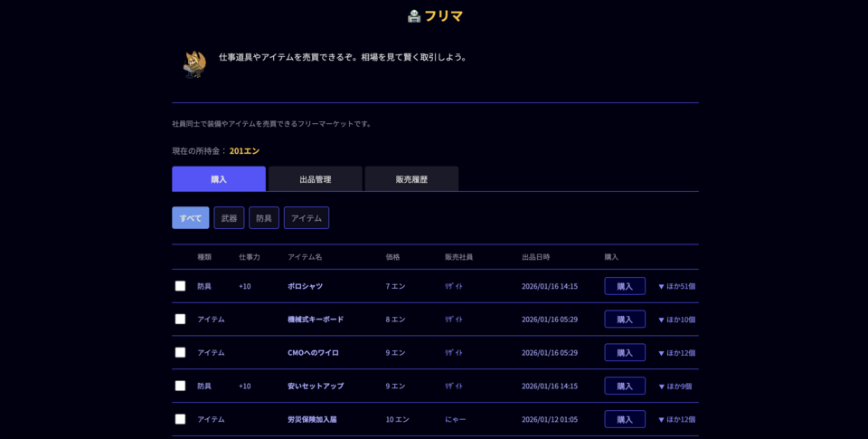Select the 機械式キーボード row checkbox
The width and height of the screenshot is (868, 439).
tap(180, 319)
